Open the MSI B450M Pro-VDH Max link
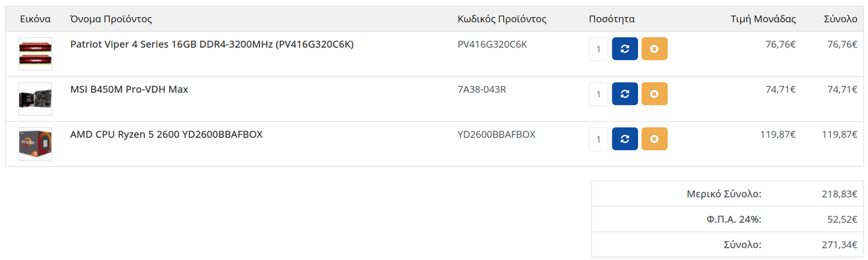 129,89
